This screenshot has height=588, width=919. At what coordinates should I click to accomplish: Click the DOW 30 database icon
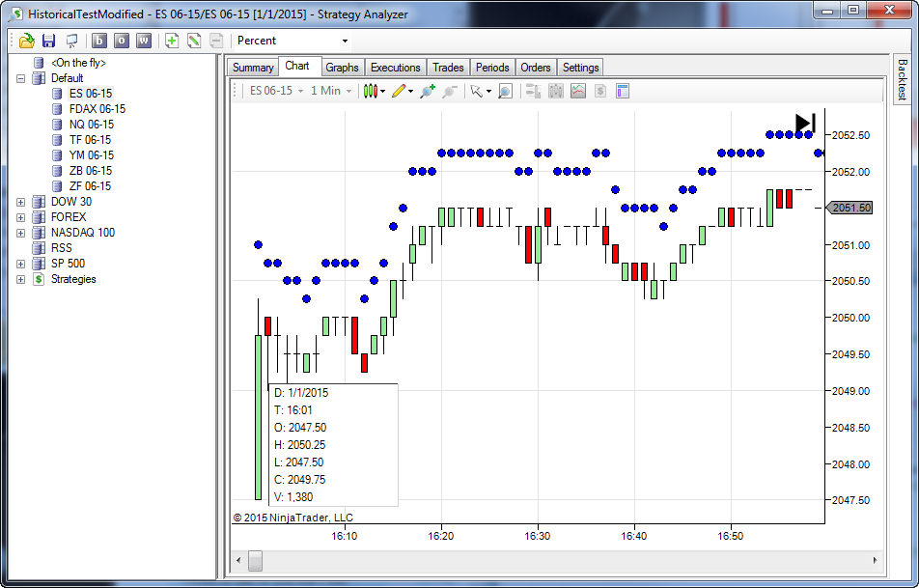(x=39, y=202)
